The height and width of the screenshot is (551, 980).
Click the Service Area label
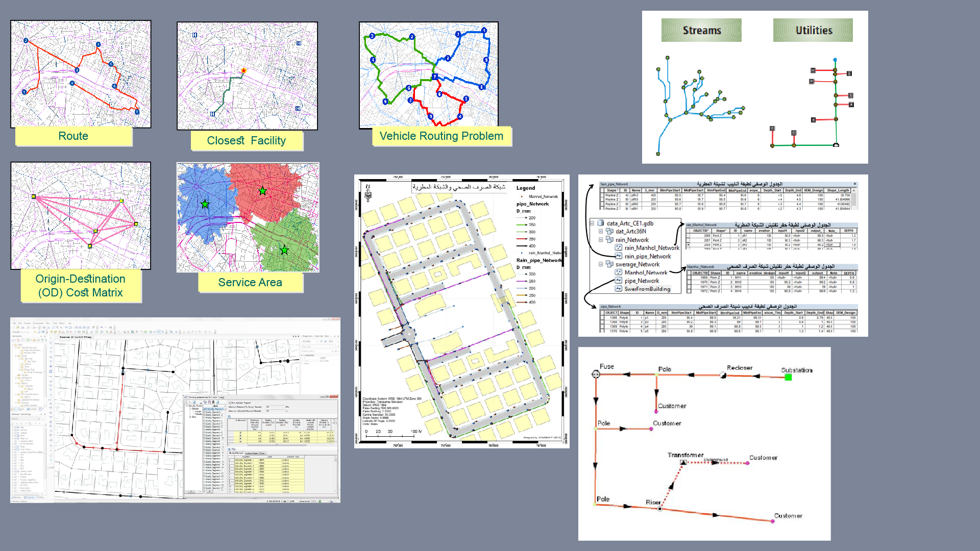[x=250, y=283]
